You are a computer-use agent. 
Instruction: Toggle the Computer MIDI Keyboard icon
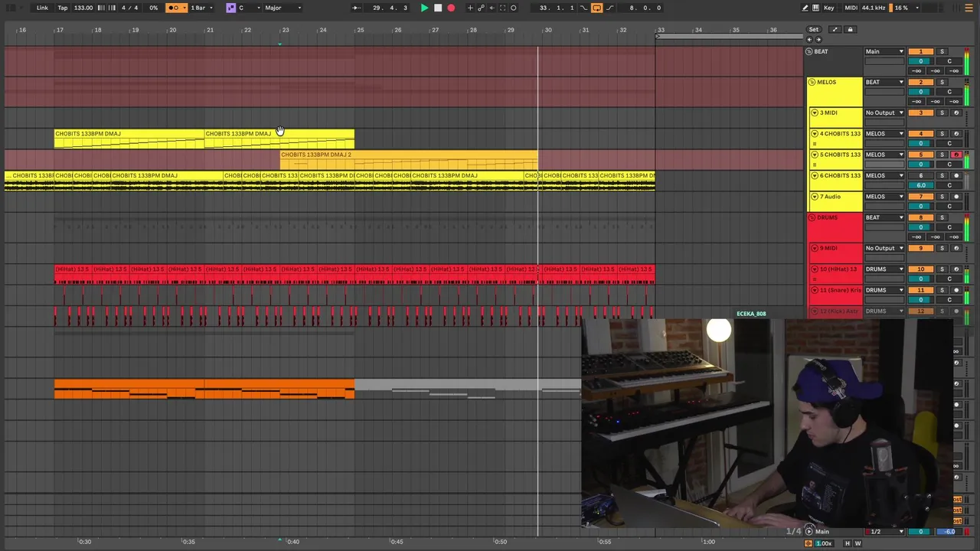[x=815, y=8]
